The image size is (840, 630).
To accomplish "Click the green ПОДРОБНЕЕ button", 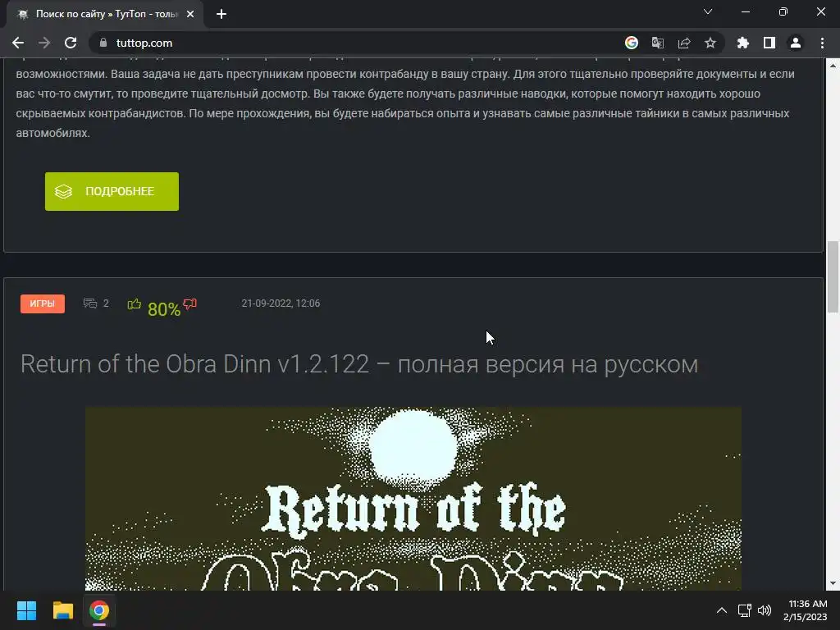I will [112, 191].
